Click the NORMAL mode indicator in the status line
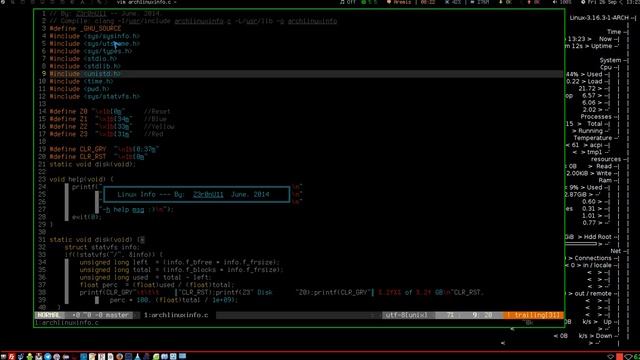 [x=49, y=315]
